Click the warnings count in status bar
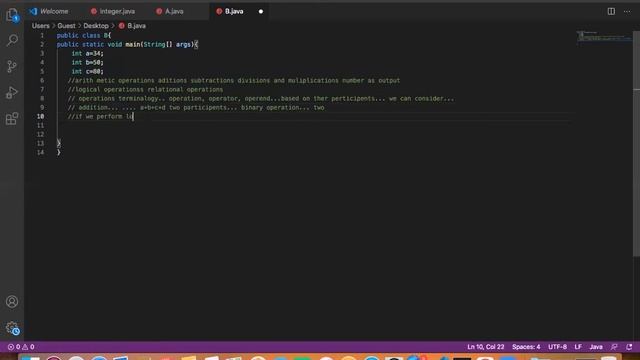Screen dimensions: 640x360 click(x=28, y=347)
